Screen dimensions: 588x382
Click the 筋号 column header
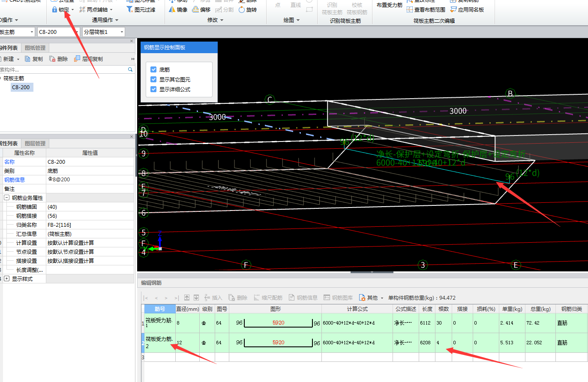[x=160, y=309]
